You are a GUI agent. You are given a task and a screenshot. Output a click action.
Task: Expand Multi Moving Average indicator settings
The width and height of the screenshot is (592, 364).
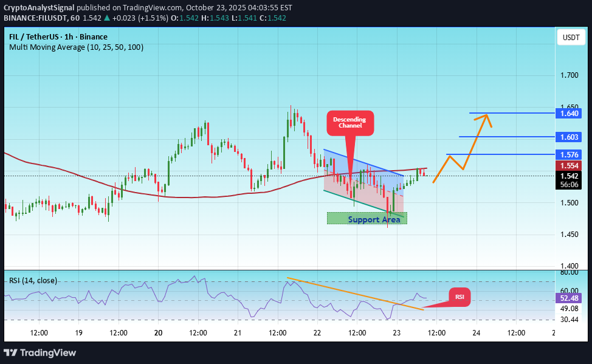coord(76,47)
